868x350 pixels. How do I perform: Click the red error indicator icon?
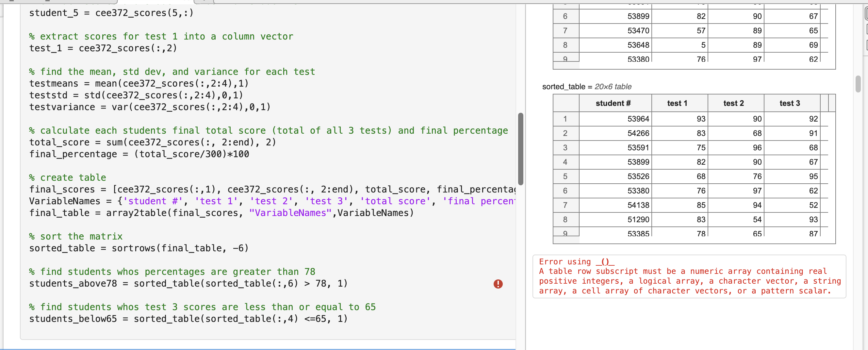(x=498, y=284)
